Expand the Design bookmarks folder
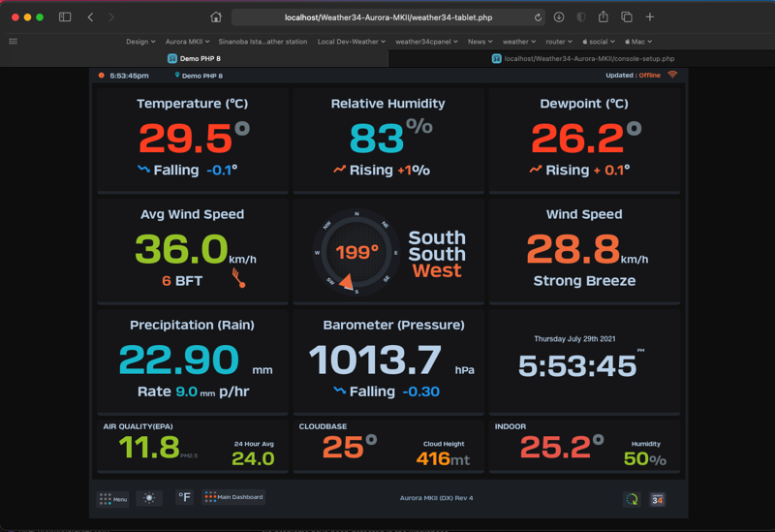The height and width of the screenshot is (532, 775). 140,42
